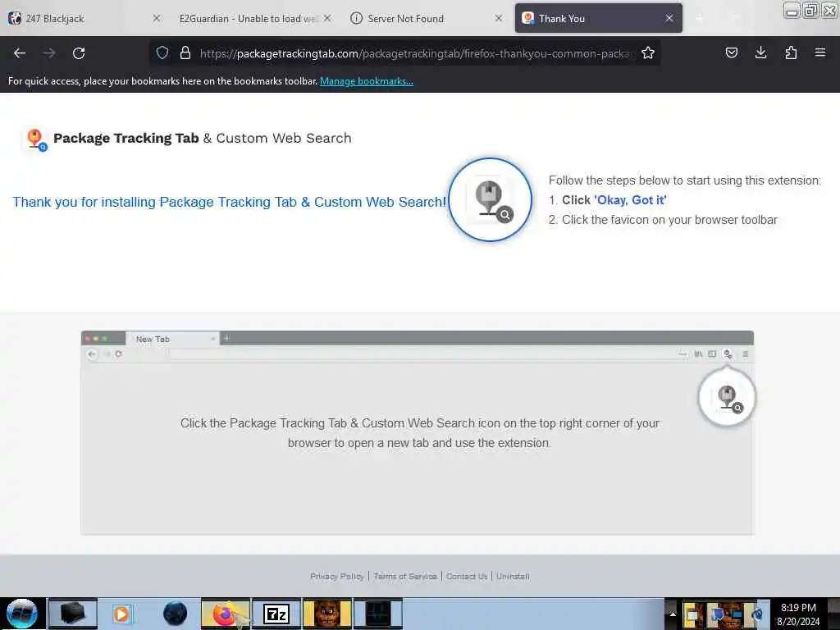Close the 247 Blackjack tab

(x=157, y=18)
